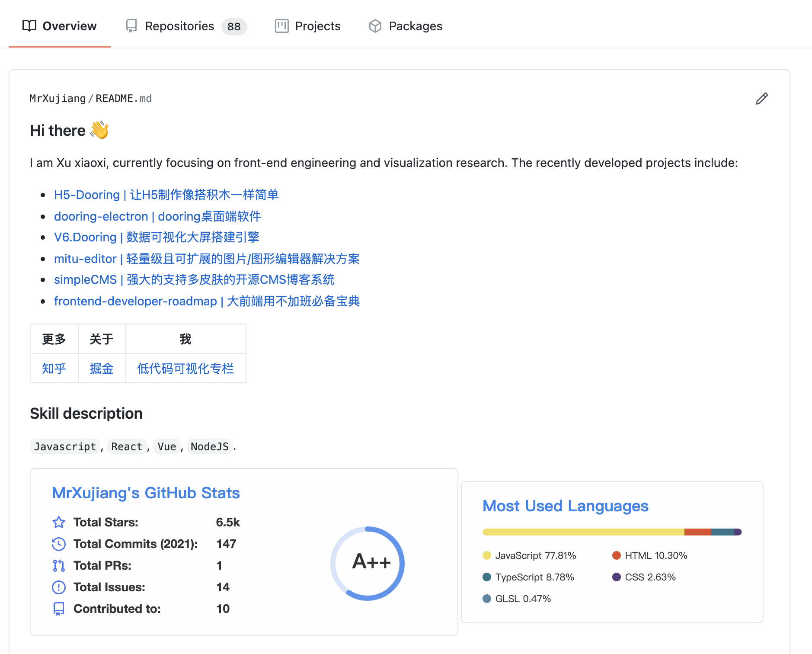Viewport: 812px width, 654px height.
Task: Click the Packages cube icon
Action: pos(375,26)
